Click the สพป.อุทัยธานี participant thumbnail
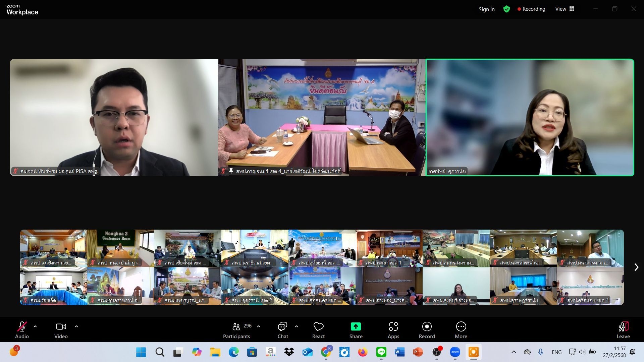Image resolution: width=644 pixels, height=362 pixels. pyautogui.click(x=322, y=248)
